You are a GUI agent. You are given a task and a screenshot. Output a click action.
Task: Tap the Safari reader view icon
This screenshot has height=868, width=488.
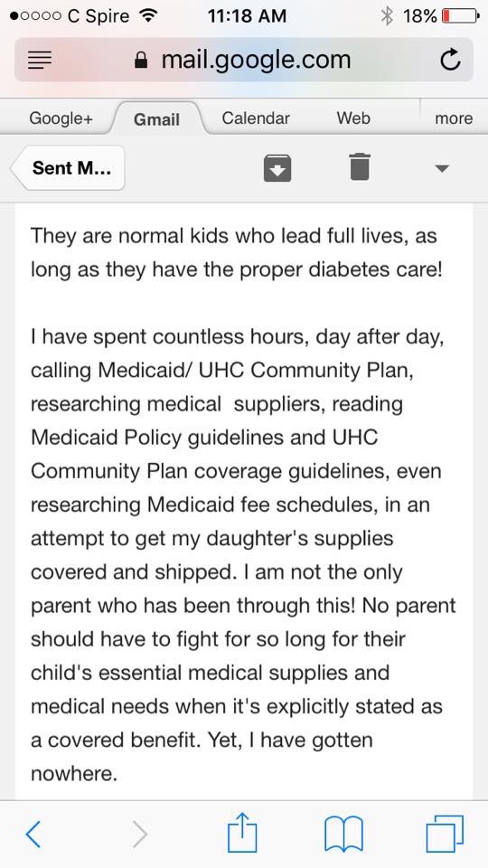40,61
